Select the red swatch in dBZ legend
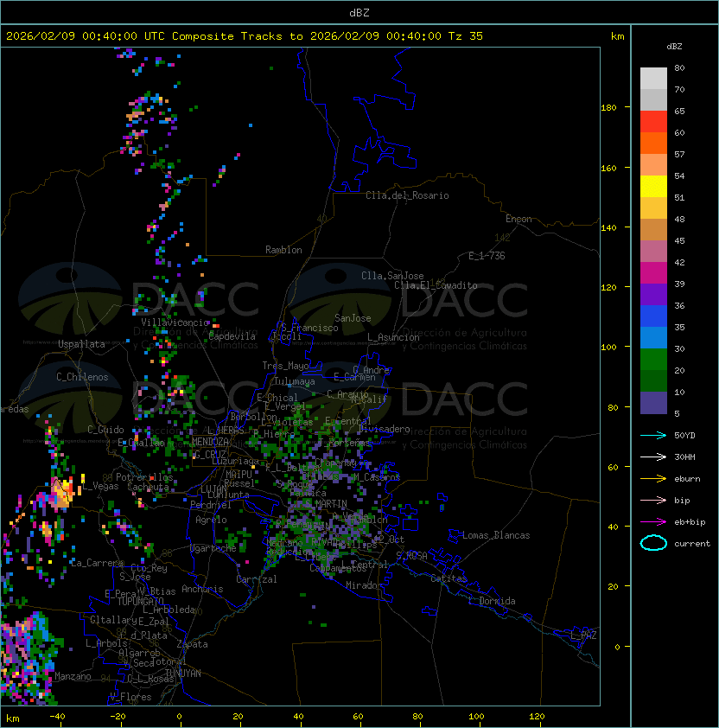The image size is (719, 728). [x=653, y=122]
